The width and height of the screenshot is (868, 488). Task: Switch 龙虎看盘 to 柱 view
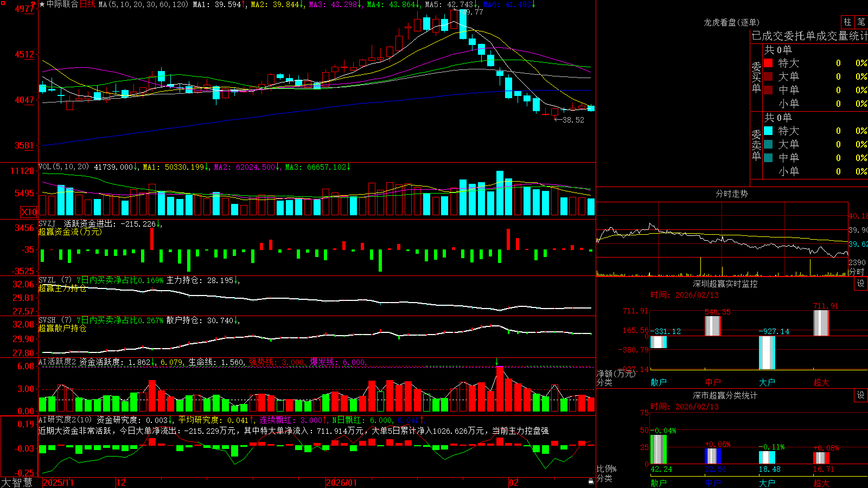pos(847,22)
